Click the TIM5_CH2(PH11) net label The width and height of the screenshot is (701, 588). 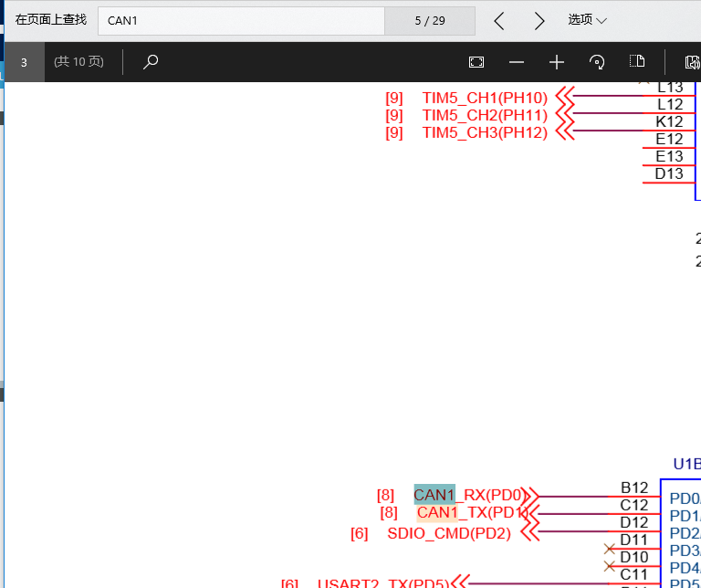point(485,115)
